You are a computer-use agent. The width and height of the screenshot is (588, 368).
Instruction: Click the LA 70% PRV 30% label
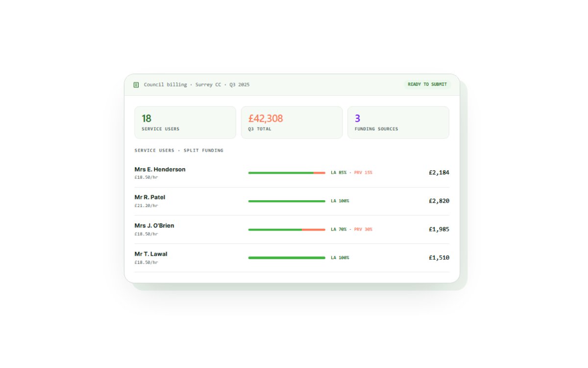351,230
